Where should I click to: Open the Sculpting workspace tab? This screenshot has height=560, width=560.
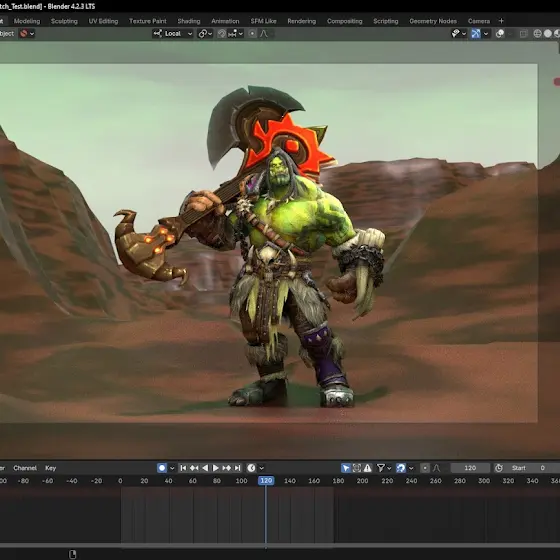[x=64, y=21]
